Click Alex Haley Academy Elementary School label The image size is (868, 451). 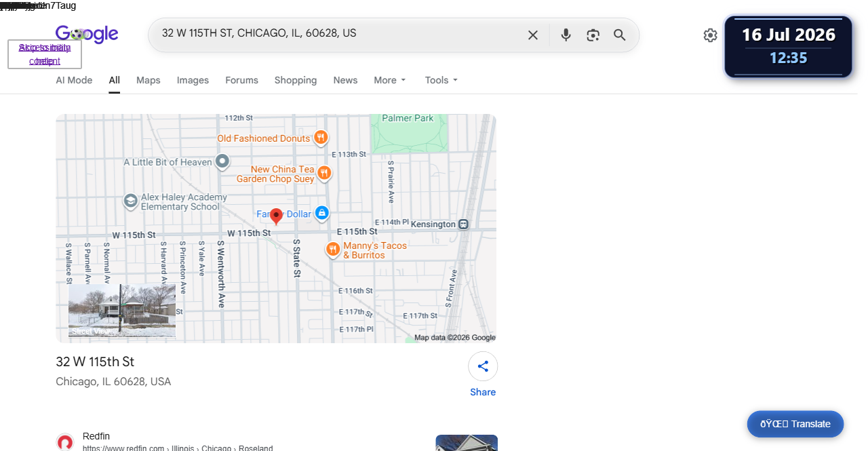[x=184, y=202]
